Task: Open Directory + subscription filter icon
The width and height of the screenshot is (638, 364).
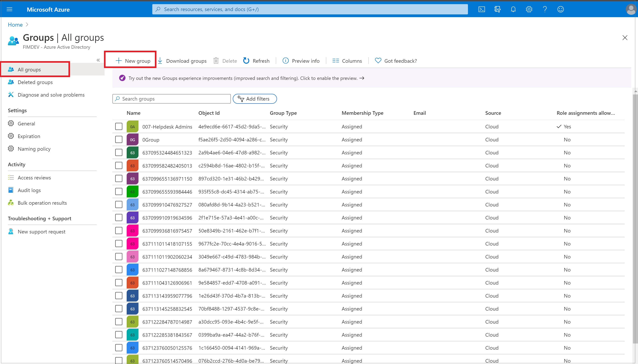Action: tap(497, 9)
